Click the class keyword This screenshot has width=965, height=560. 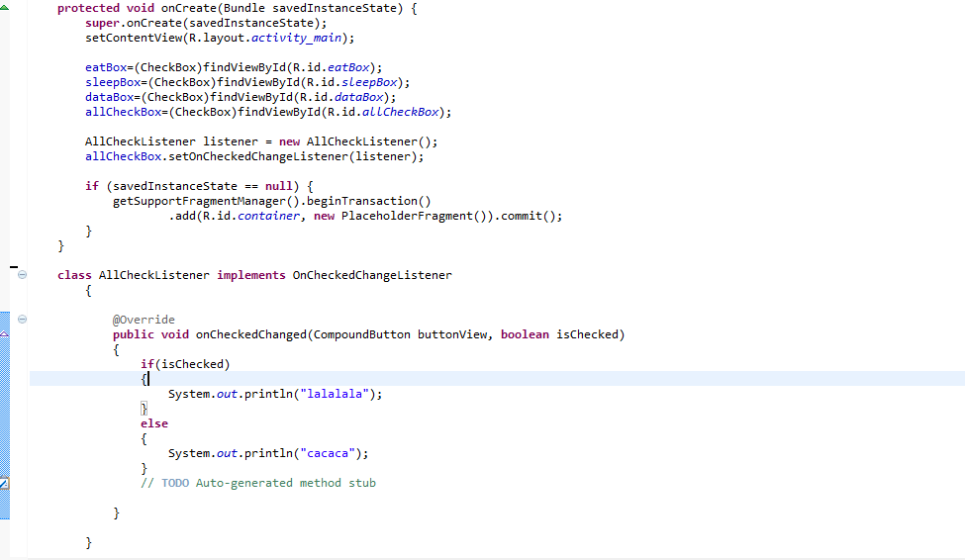tap(74, 275)
